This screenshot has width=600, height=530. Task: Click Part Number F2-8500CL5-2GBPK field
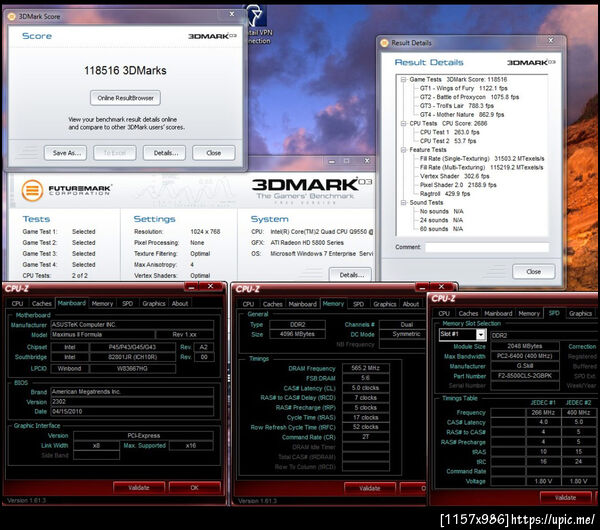point(525,376)
